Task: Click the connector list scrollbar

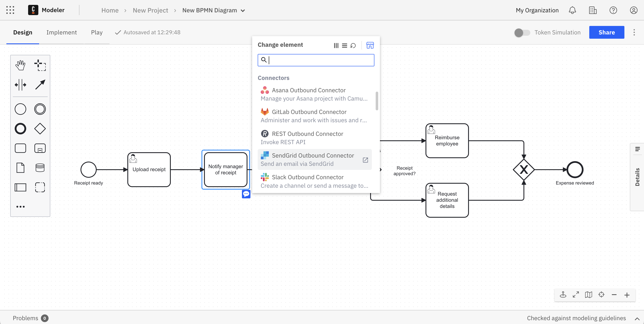Action: [377, 101]
